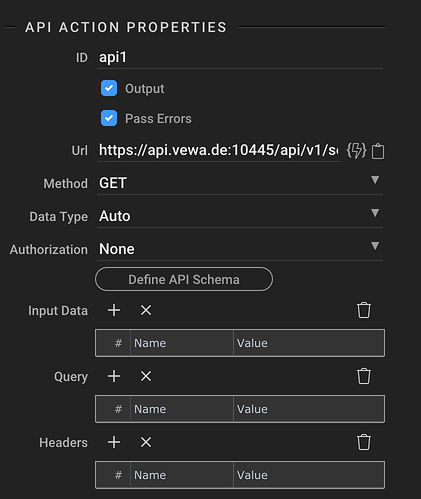
Task: Click the Define API Schema button
Action: [x=184, y=279]
